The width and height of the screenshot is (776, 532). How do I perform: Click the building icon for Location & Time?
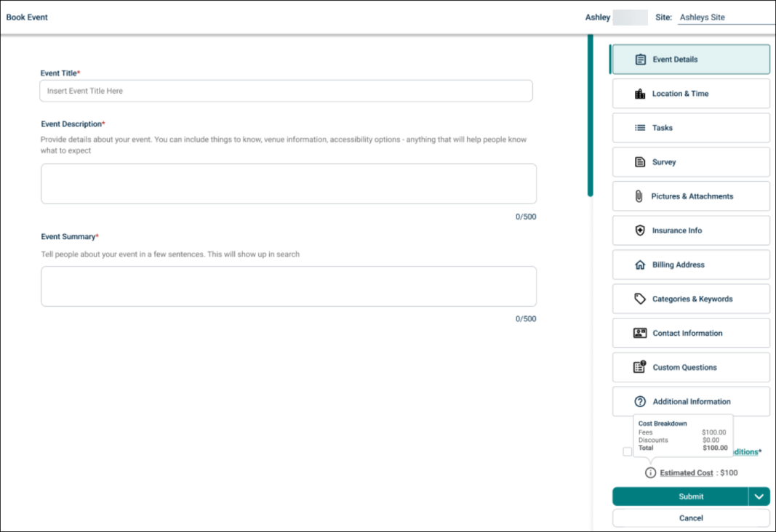point(640,94)
